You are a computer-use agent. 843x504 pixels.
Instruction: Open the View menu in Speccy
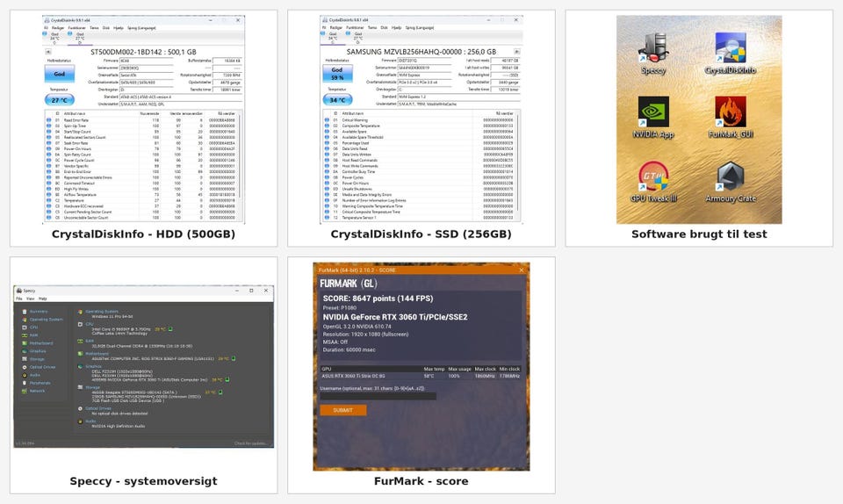tap(31, 299)
